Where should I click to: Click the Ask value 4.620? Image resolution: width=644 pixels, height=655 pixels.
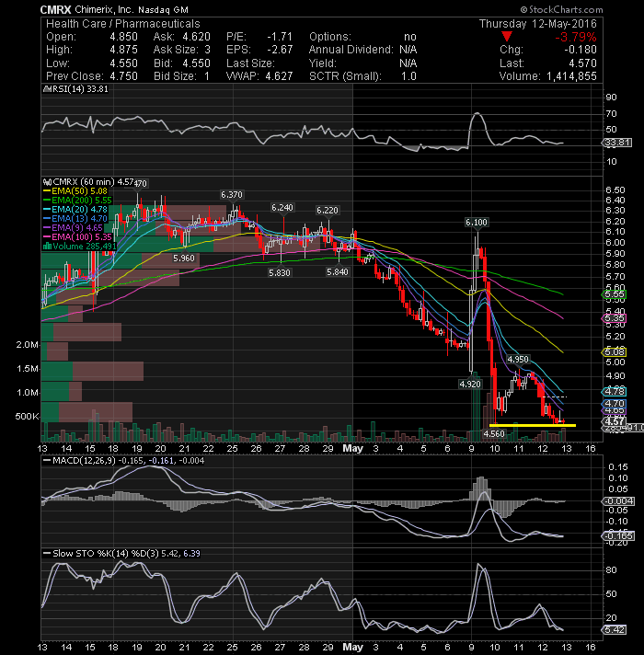[196, 37]
